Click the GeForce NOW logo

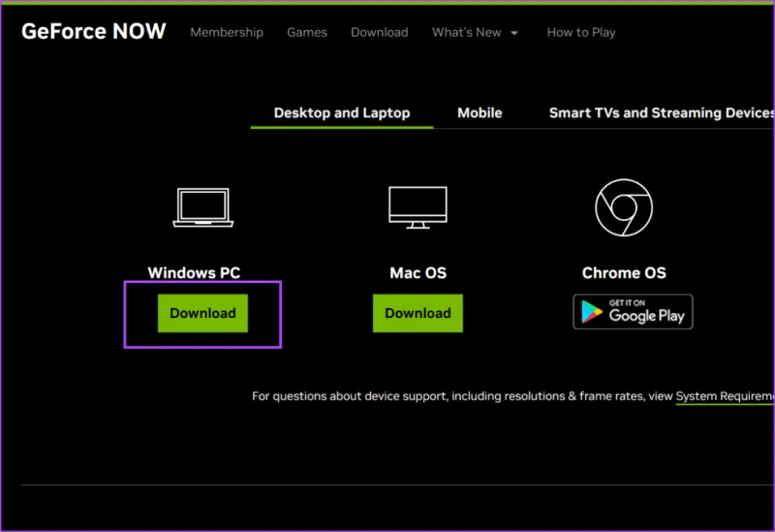point(93,31)
